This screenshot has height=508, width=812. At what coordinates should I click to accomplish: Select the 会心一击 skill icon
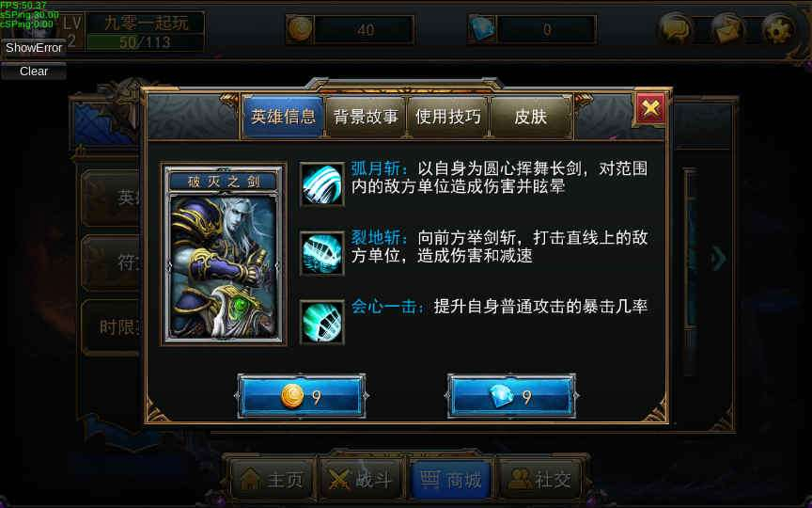[321, 322]
